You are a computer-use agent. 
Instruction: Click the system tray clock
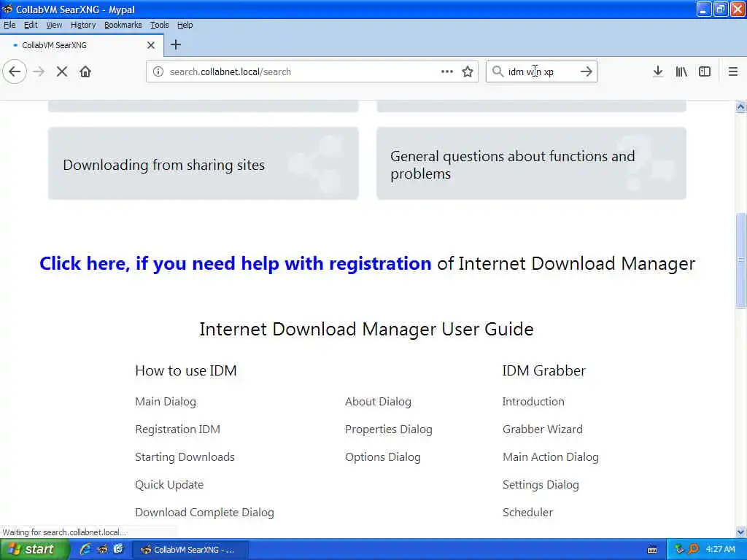720,550
